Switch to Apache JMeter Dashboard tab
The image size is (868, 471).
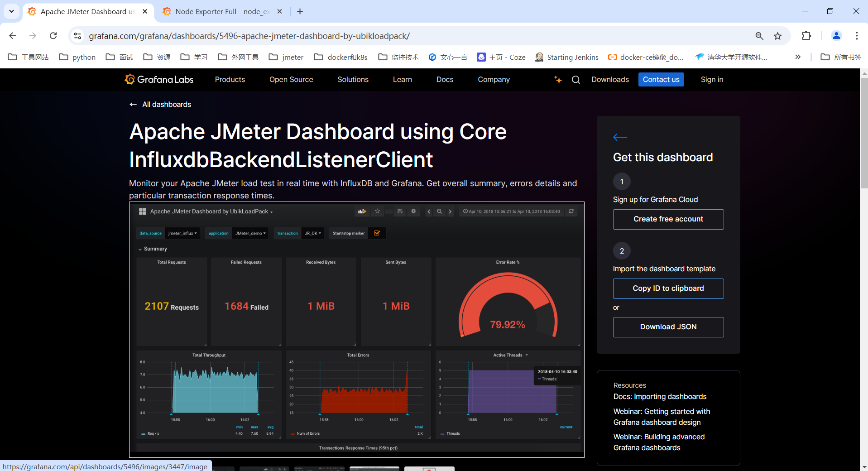click(x=88, y=11)
